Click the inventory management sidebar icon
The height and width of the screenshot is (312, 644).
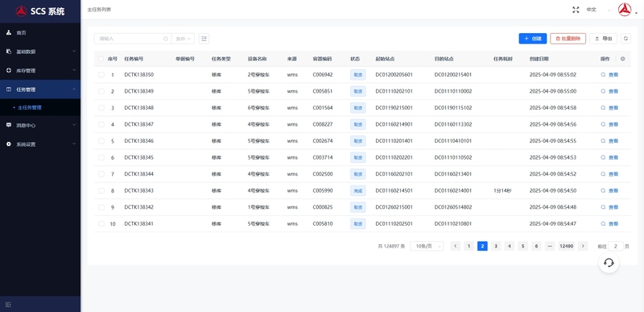click(x=9, y=70)
